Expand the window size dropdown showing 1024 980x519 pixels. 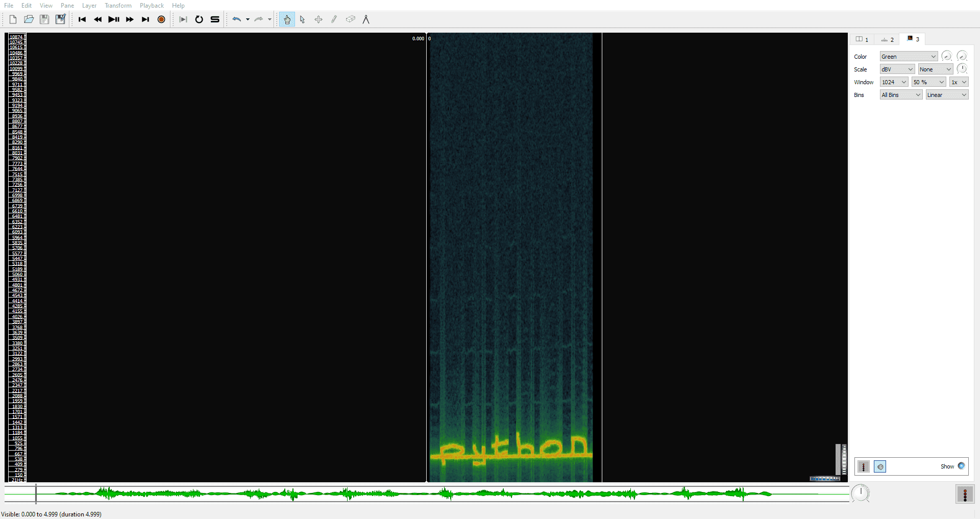(x=894, y=82)
